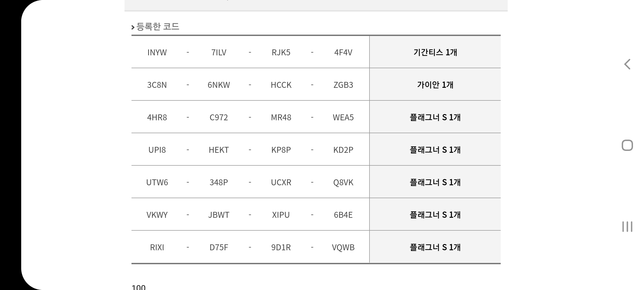This screenshot has width=644, height=290.
Task: Select the 등록한 코드 section title
Action: click(x=158, y=27)
